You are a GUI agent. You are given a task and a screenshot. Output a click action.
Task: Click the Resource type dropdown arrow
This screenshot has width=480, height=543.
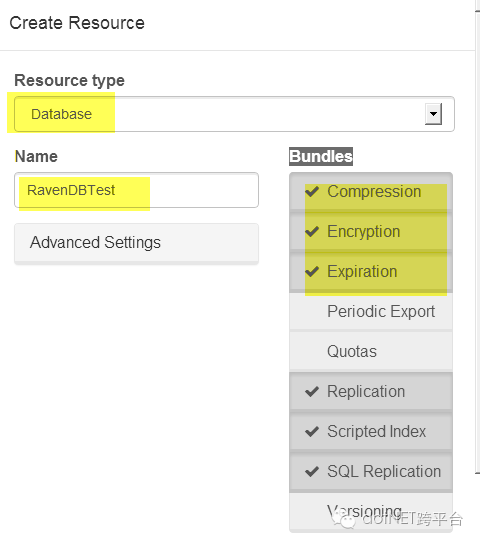point(433,114)
